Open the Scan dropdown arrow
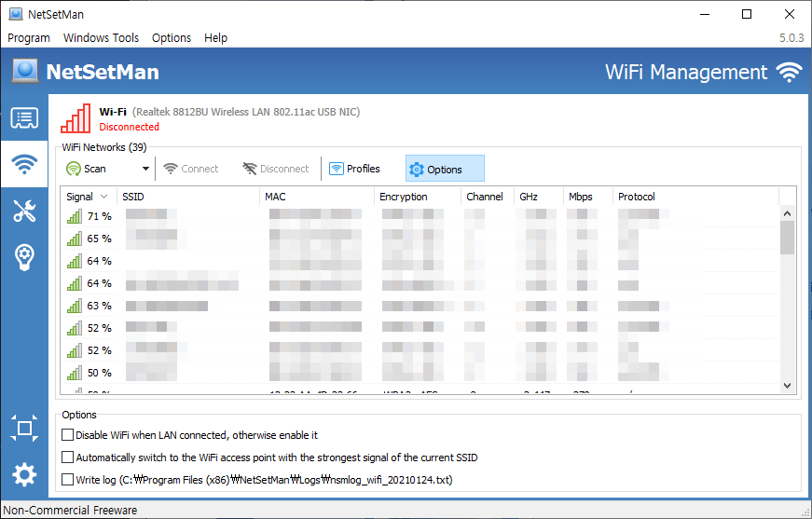 point(145,169)
